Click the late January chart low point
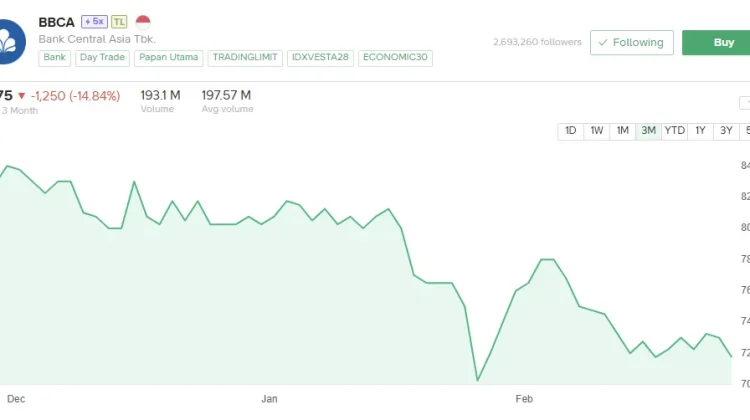 tap(478, 380)
